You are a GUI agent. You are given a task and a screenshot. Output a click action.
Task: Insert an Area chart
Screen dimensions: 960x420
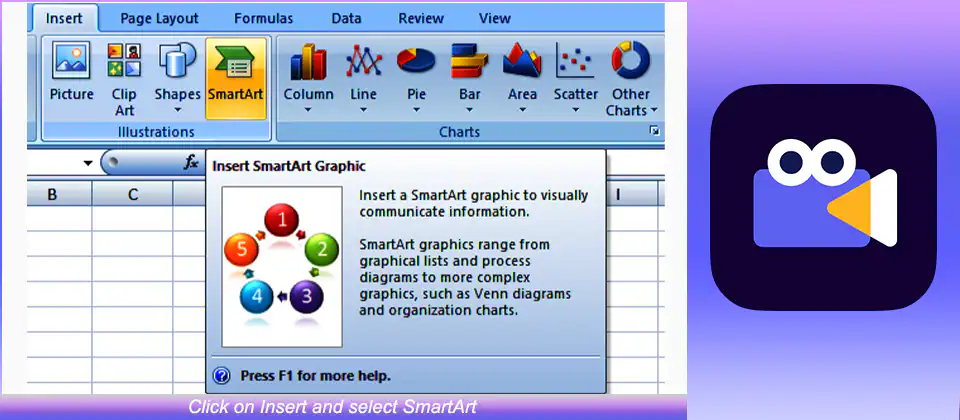[522, 78]
